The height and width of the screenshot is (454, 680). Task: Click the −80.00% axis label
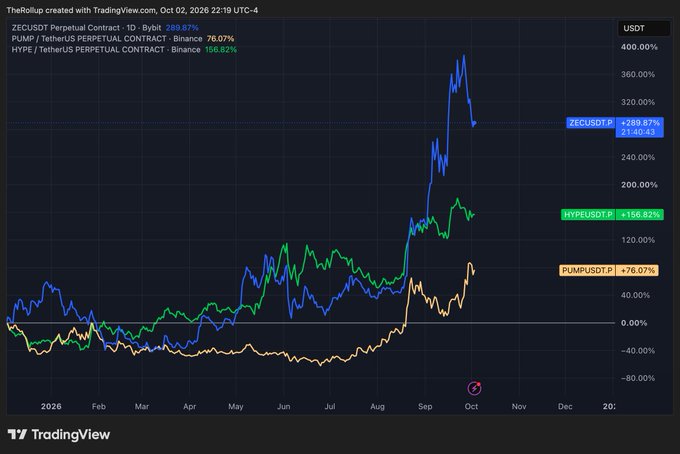coord(638,378)
